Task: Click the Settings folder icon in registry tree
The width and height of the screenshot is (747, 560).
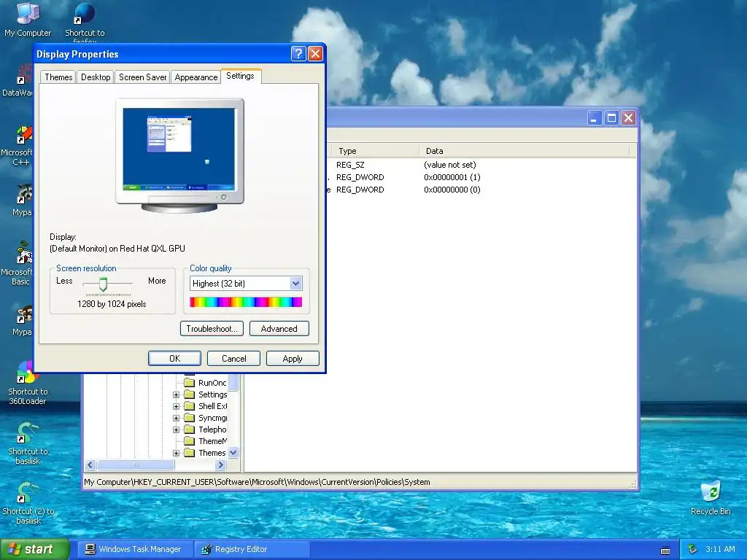Action: (190, 394)
